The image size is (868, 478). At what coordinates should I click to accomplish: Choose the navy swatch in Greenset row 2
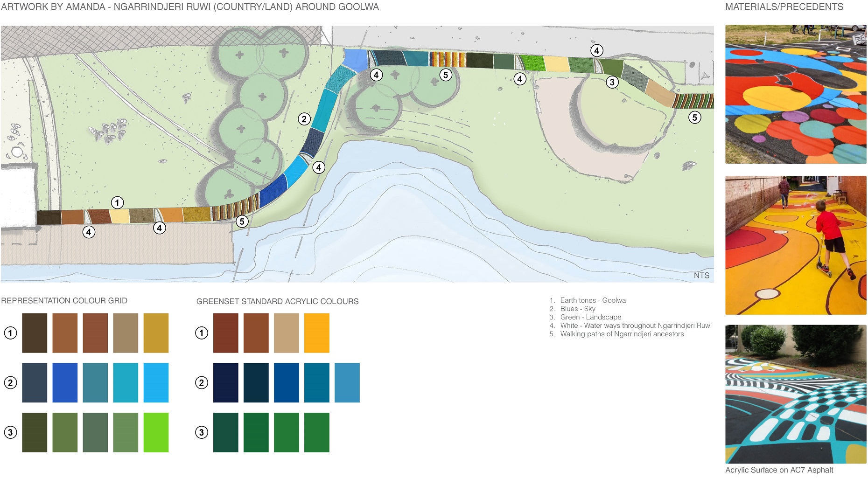click(x=226, y=383)
